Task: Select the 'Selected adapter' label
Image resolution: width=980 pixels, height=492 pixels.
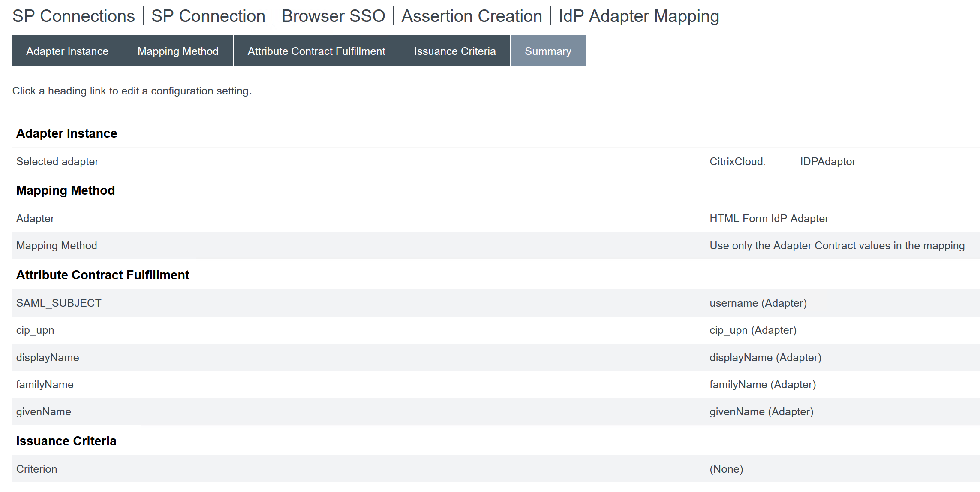Action: pos(57,162)
